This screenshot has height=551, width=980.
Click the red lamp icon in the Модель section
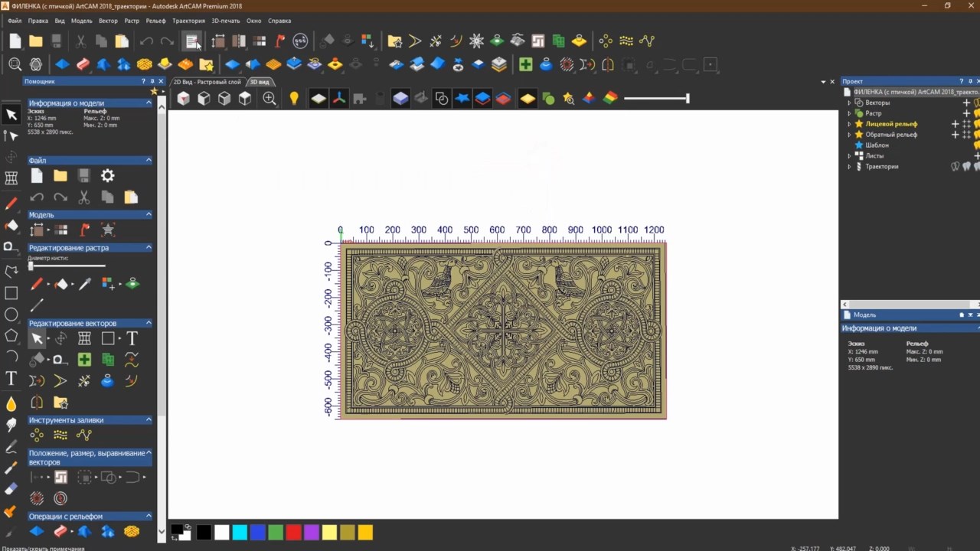85,230
